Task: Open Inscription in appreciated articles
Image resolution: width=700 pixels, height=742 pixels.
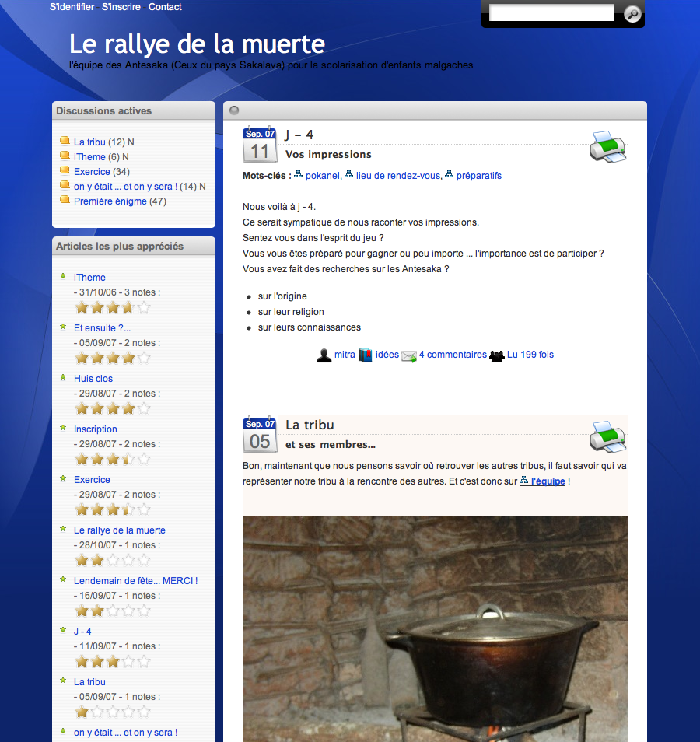Action: [95, 429]
